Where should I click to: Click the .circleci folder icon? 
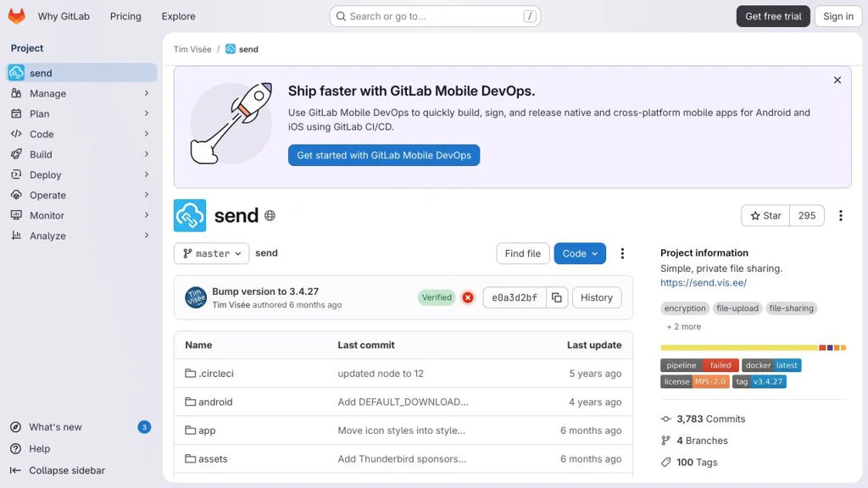[190, 373]
